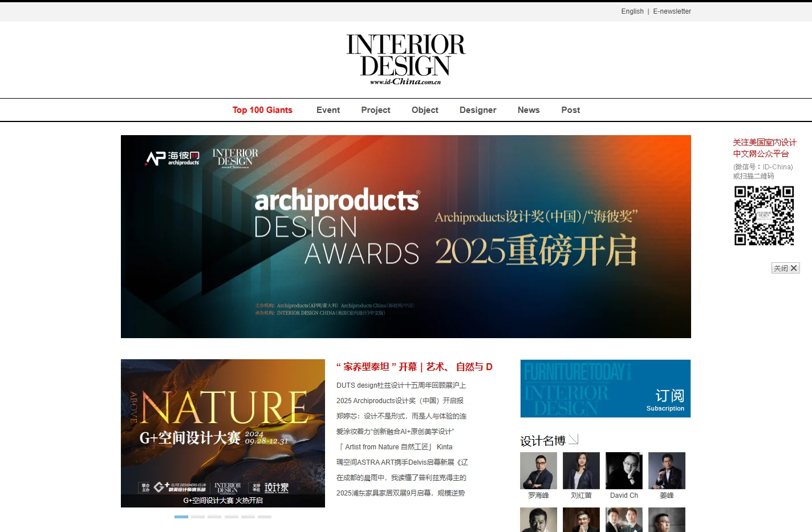Read 郑婷芯：设计不是形式 article
Image resolution: width=812 pixels, height=532 pixels.
pyautogui.click(x=401, y=416)
